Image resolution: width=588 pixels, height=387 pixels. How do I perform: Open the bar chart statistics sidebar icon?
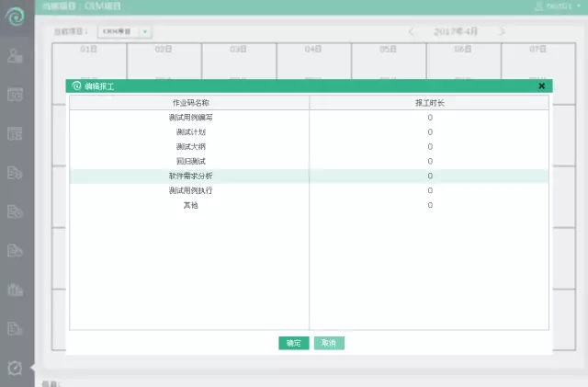coord(15,290)
